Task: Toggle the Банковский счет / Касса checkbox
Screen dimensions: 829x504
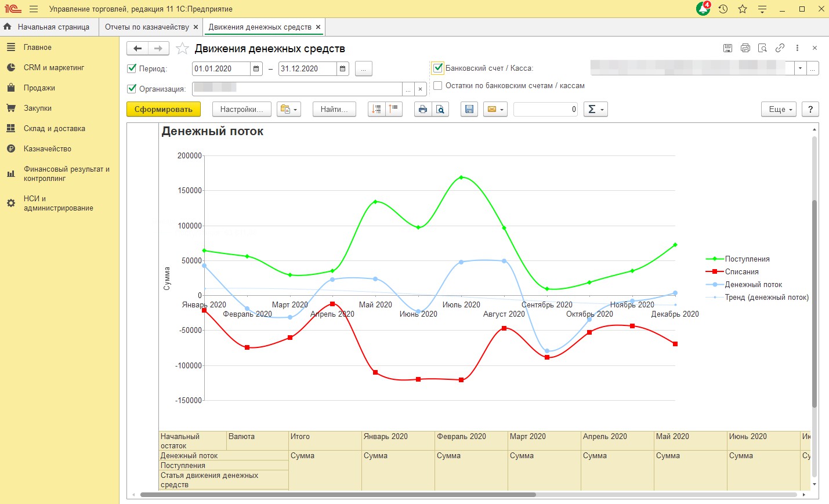Action: [x=438, y=68]
